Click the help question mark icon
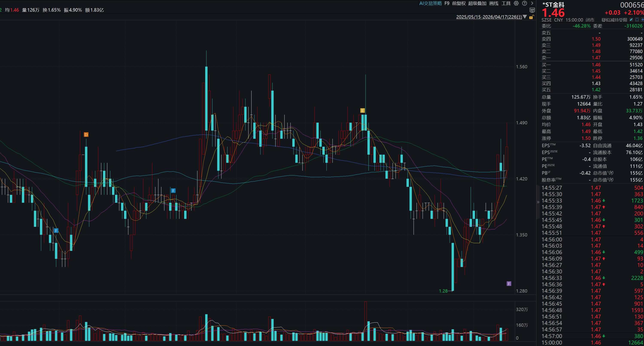The image size is (644, 346). pos(524,3)
